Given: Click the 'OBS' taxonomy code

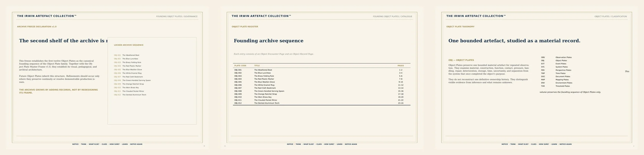Looking at the screenshot, I should pos(543,58).
